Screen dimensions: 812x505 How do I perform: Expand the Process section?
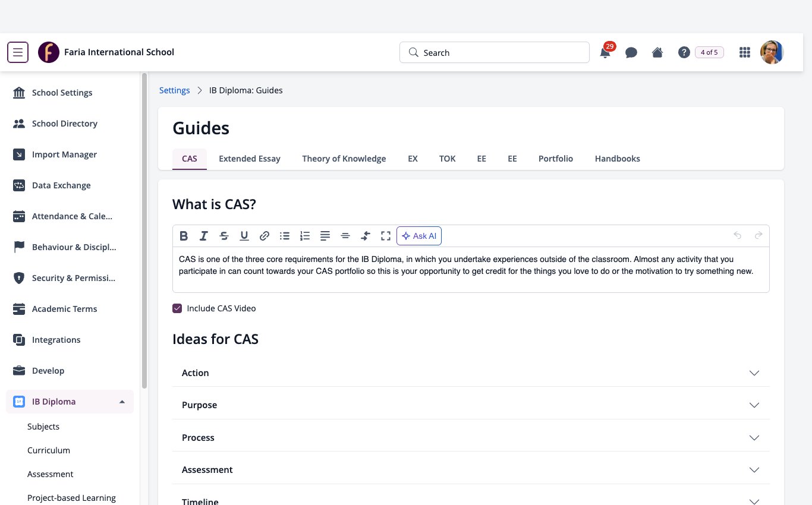tap(471, 437)
